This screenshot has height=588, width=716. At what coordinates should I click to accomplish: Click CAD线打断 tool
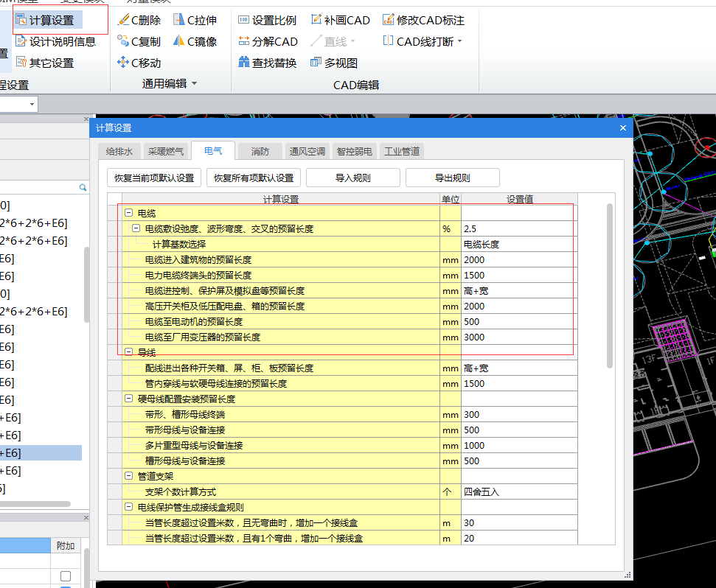[x=418, y=41]
